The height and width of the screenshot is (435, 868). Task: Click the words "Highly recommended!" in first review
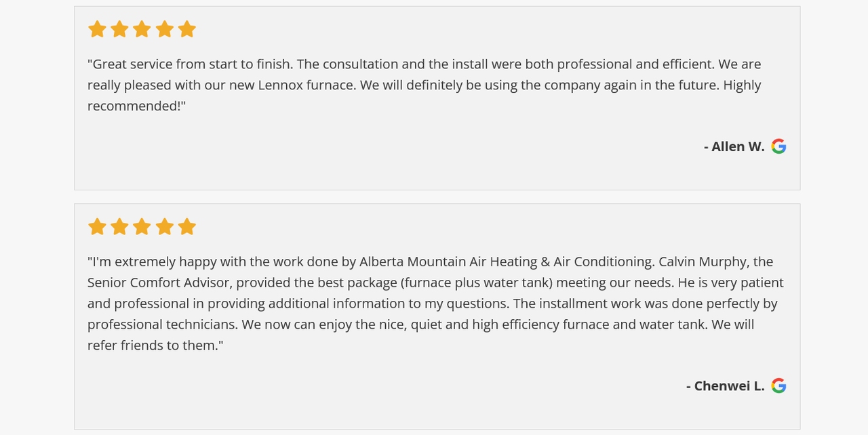(742, 85)
